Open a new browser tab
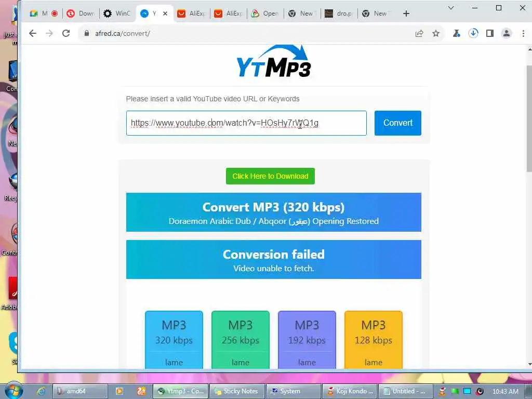Viewport: 532px width, 399px height. coord(406,14)
